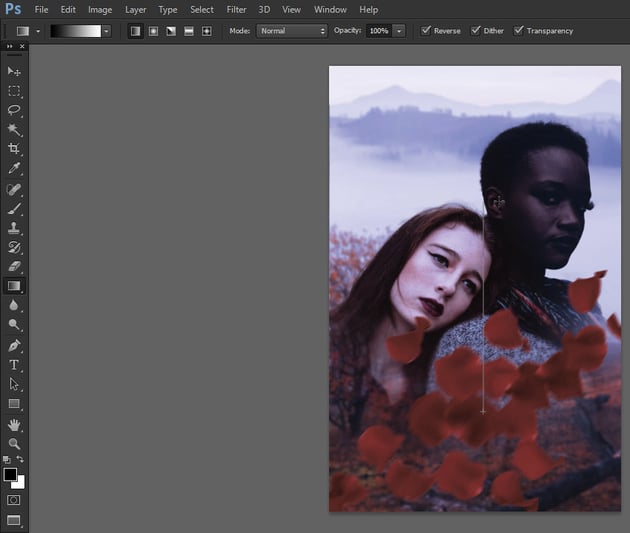This screenshot has height=533, width=630.
Task: Choose the Angle Gradient style
Action: [x=171, y=31]
